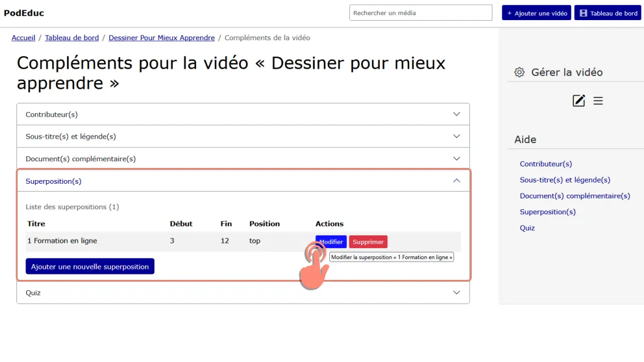Click Ajouter une nouvelle superposition button
Image resolution: width=644 pixels, height=362 pixels.
90,266
